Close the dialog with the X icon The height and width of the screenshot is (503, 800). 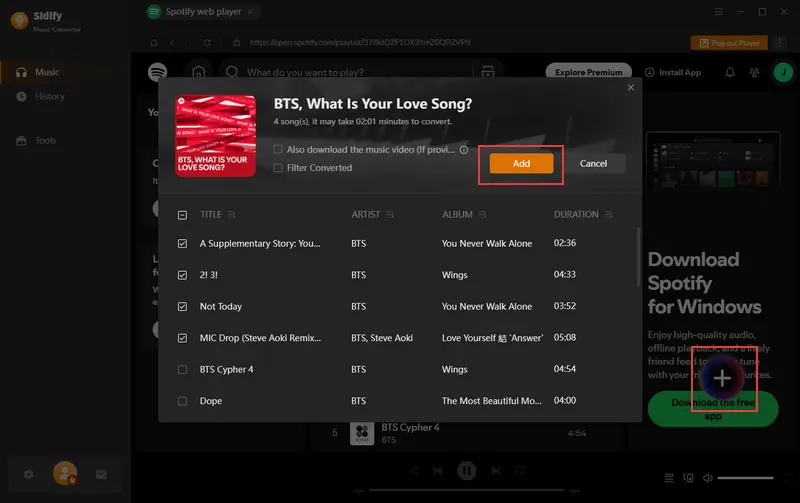(631, 87)
